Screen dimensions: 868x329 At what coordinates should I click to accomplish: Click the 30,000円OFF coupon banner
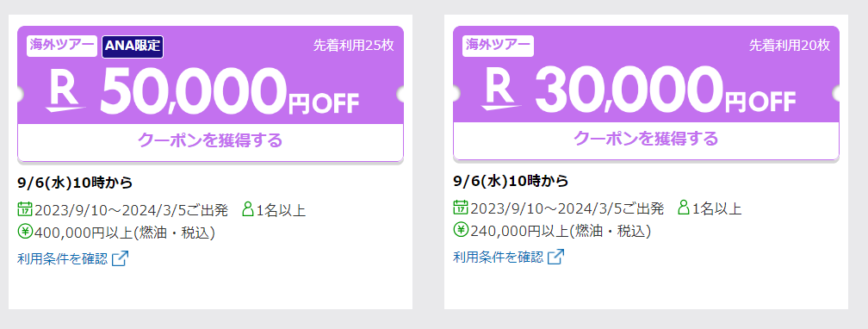point(646,75)
